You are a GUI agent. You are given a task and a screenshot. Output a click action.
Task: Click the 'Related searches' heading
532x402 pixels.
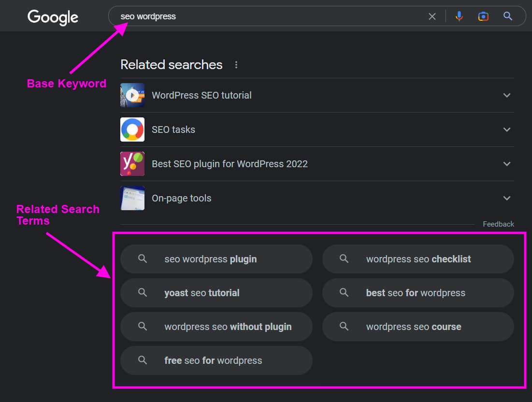[x=172, y=64]
